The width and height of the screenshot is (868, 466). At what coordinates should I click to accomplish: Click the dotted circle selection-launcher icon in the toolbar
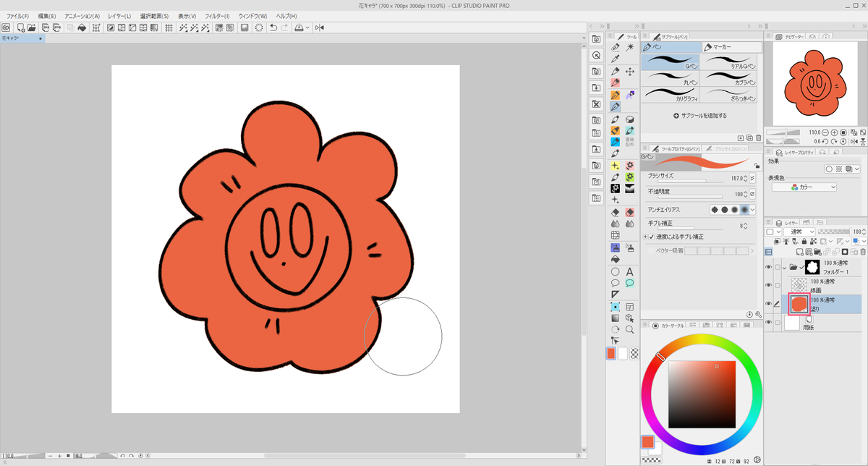(x=258, y=27)
